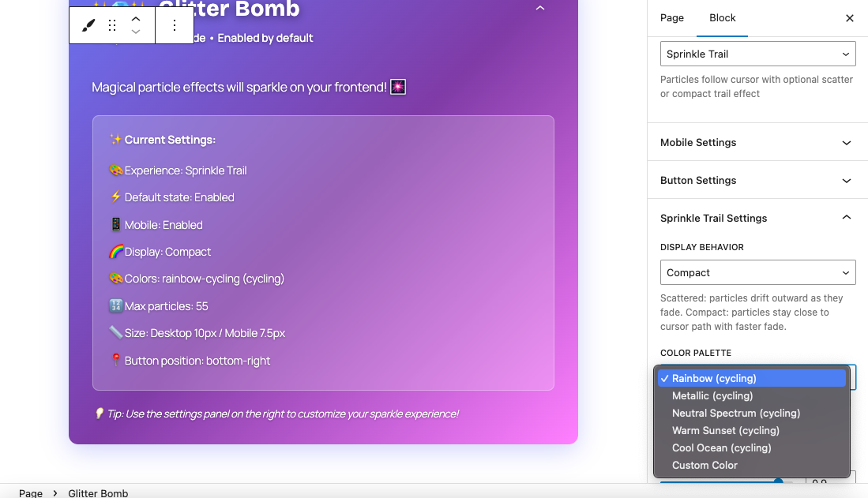The height and width of the screenshot is (498, 868).
Task: Switch to the Page tab
Action: (x=672, y=18)
